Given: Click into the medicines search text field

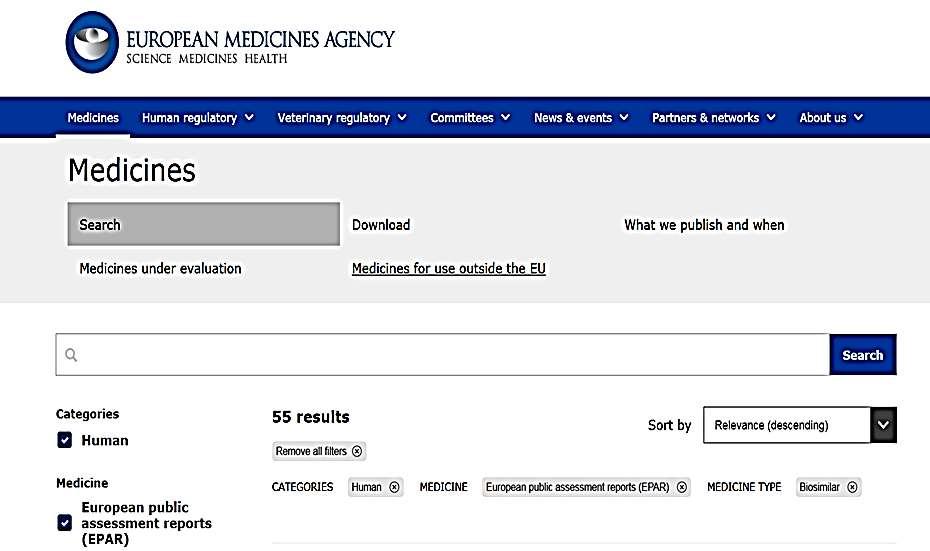Looking at the screenshot, I should tap(442, 355).
